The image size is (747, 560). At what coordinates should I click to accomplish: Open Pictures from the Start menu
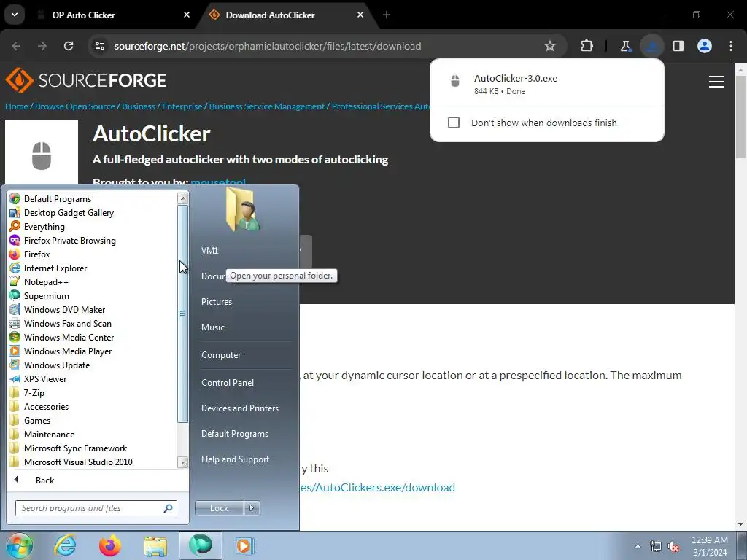point(216,301)
